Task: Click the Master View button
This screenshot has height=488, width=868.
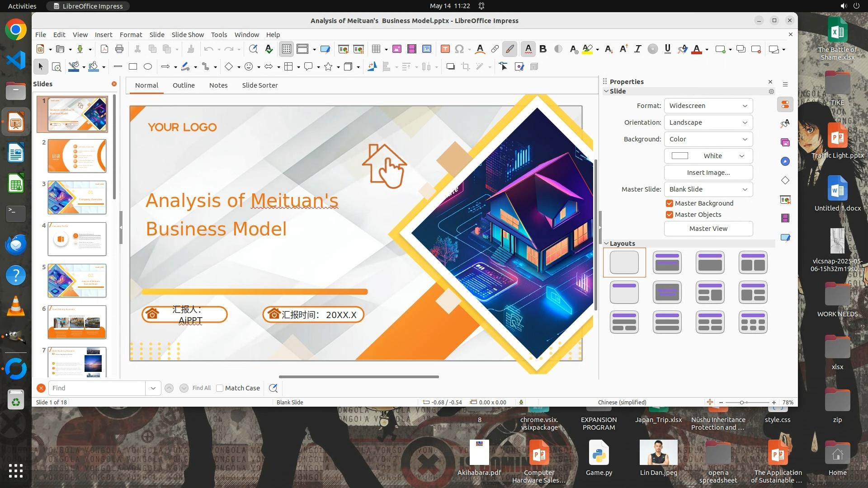Action: (x=708, y=229)
